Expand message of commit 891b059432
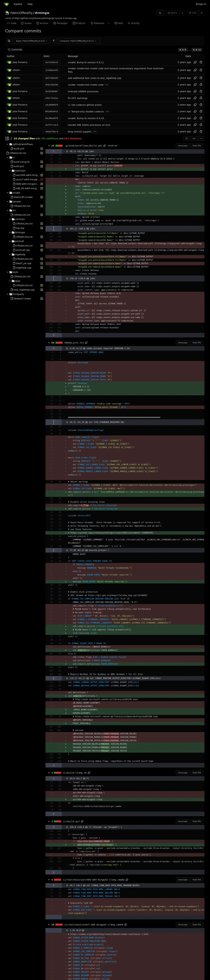 107,111
